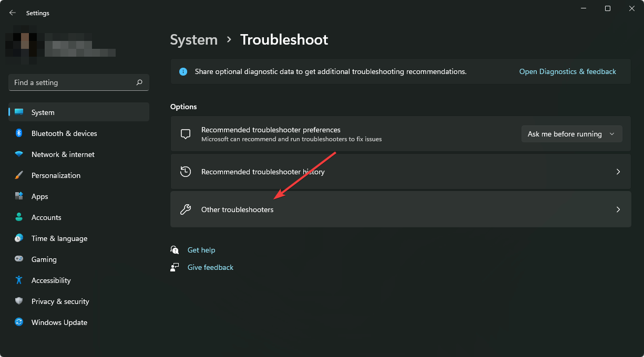Screen dimensions: 644x357
Task: Focus the Find a setting search box
Action: click(79, 82)
